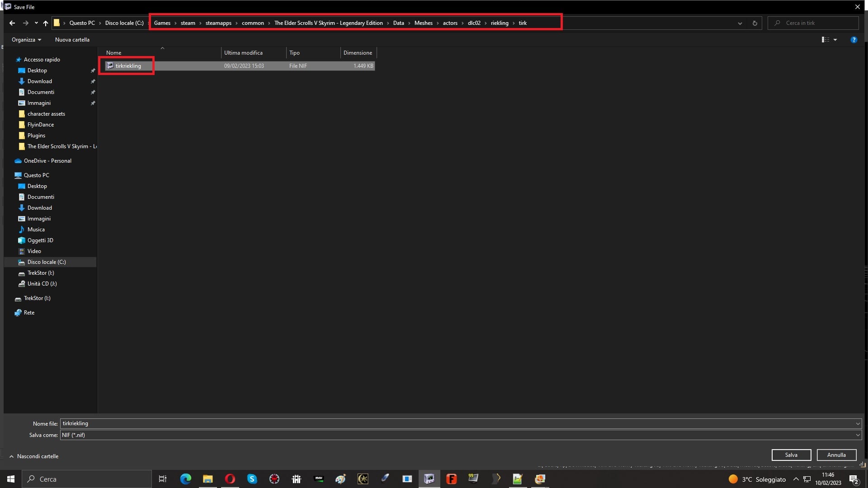Go back using the back arrow
Viewport: 868px width, 488px height.
tap(12, 23)
